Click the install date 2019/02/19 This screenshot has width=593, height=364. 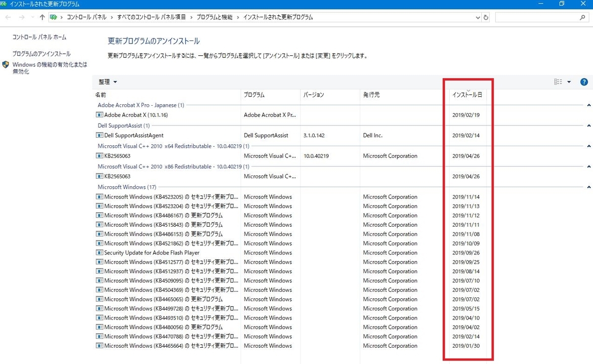[466, 115]
